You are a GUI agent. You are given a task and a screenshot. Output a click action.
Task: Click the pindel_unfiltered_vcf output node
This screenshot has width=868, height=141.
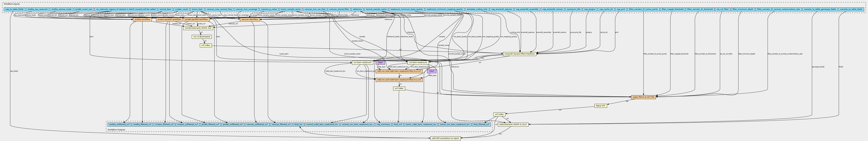[x=233, y=124]
